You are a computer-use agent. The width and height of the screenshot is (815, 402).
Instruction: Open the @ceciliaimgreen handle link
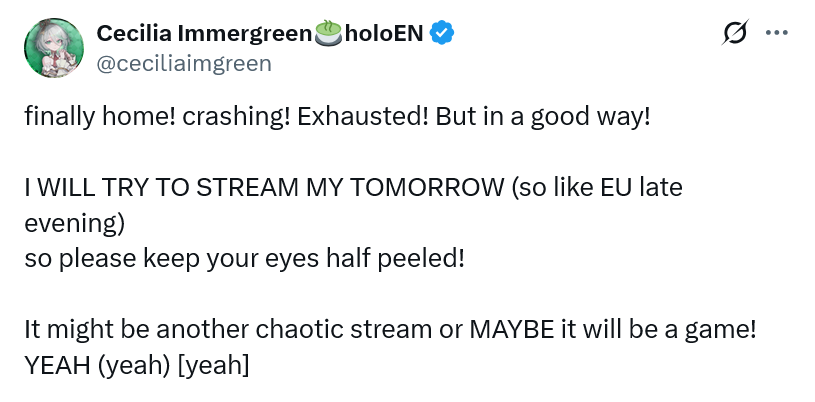coord(183,63)
